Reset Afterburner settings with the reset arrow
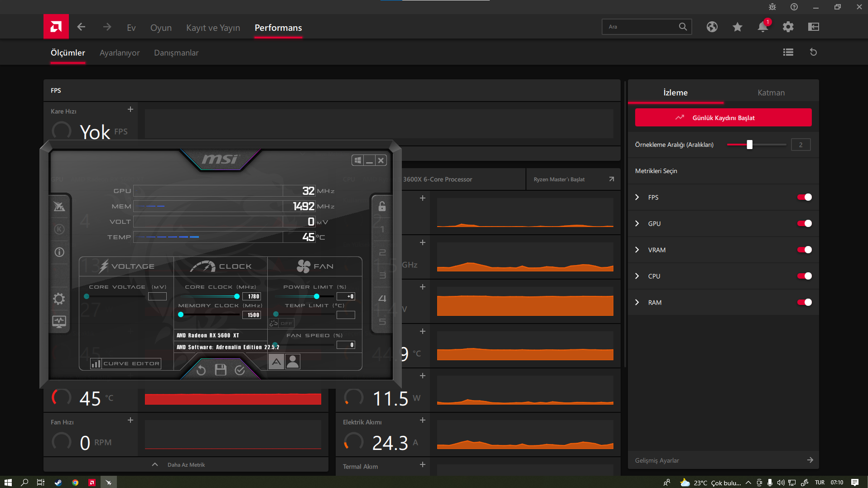The width and height of the screenshot is (868, 488). (201, 370)
